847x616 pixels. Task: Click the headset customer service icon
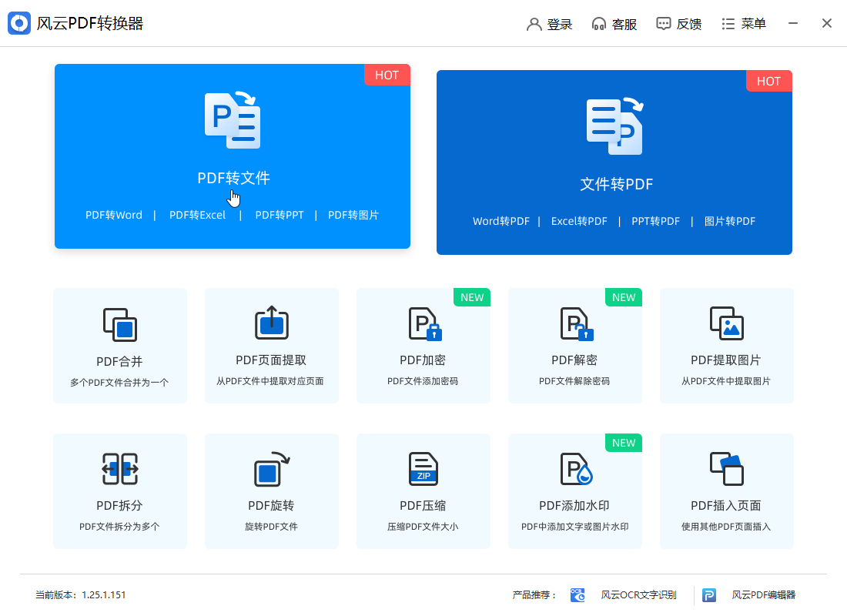coord(598,24)
